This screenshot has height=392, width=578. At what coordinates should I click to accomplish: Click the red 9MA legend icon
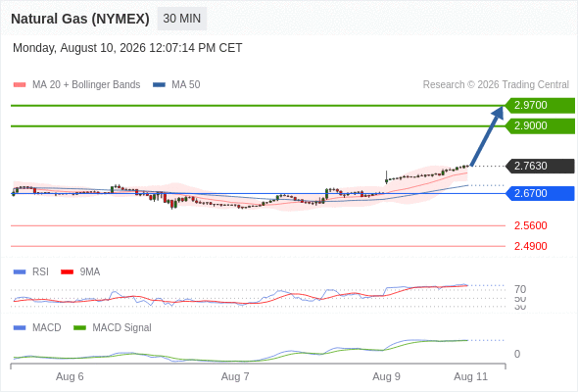[67, 271]
